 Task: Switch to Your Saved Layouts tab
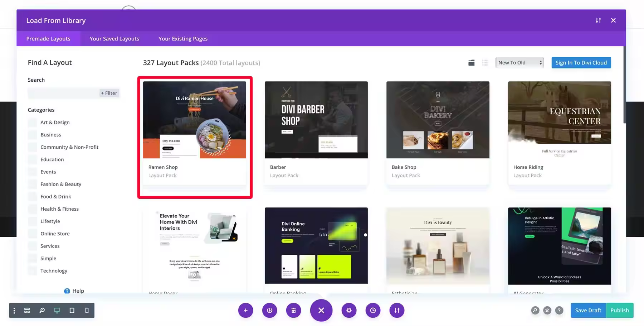click(114, 39)
